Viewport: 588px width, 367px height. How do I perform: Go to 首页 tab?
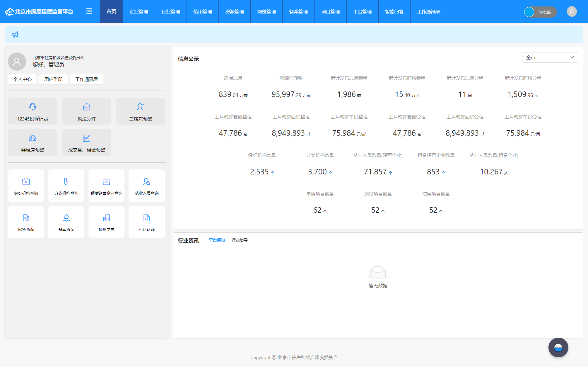(111, 11)
